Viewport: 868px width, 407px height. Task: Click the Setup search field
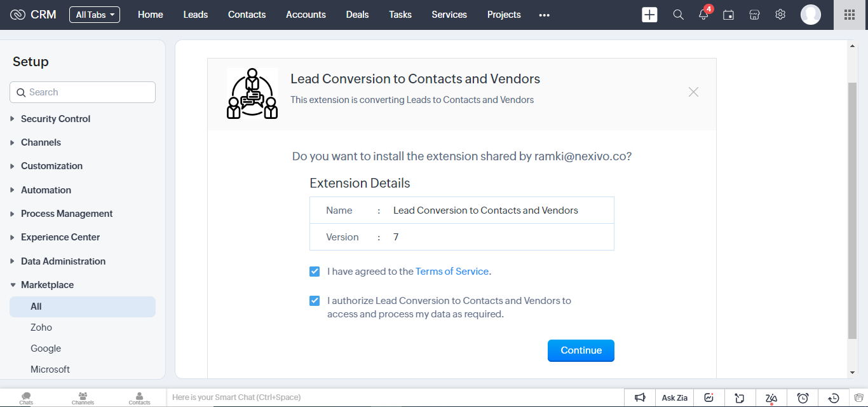[x=83, y=92]
